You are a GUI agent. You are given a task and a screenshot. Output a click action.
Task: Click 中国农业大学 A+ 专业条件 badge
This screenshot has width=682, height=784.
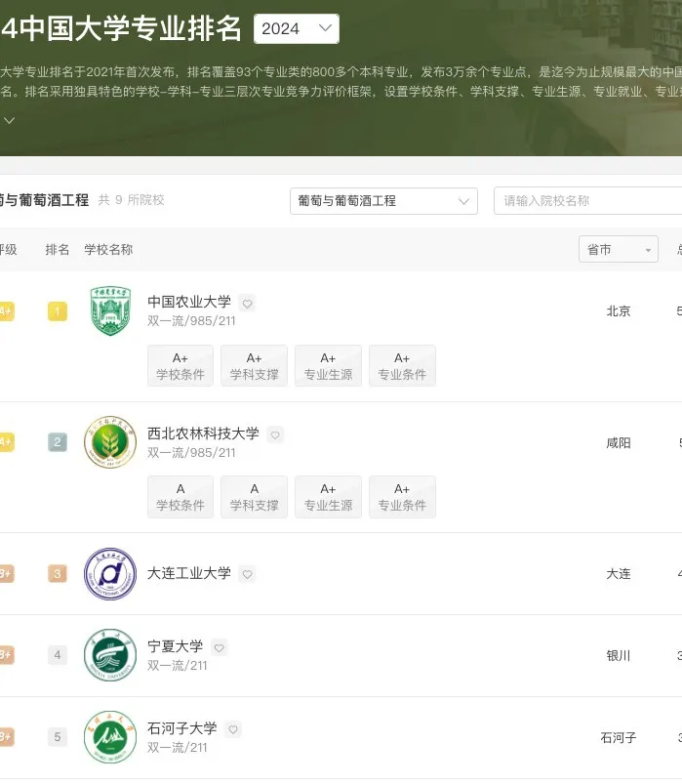[x=402, y=366]
